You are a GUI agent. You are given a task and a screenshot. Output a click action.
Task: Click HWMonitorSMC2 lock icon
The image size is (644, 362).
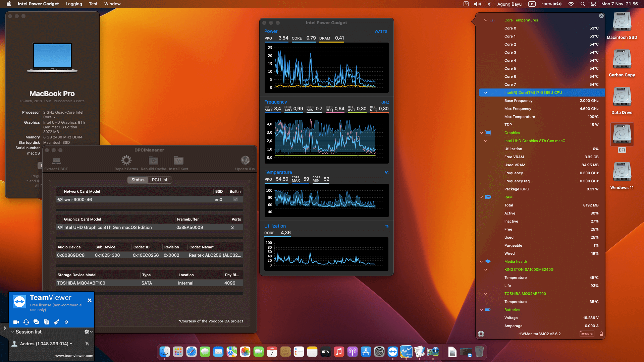click(x=601, y=334)
